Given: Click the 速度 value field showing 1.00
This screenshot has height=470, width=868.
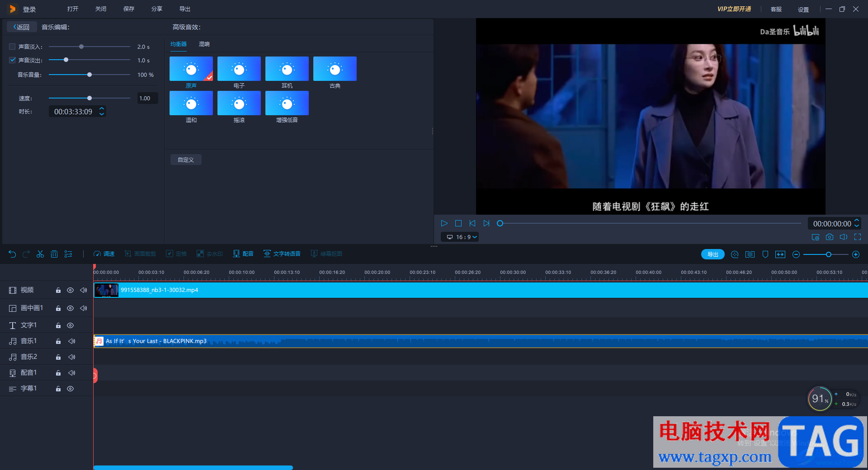Looking at the screenshot, I should click(x=148, y=98).
